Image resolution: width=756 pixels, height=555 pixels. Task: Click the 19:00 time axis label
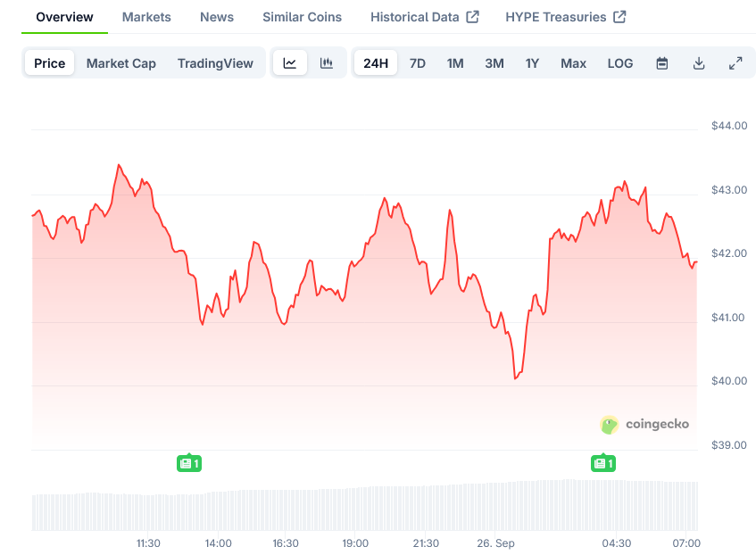tap(355, 543)
